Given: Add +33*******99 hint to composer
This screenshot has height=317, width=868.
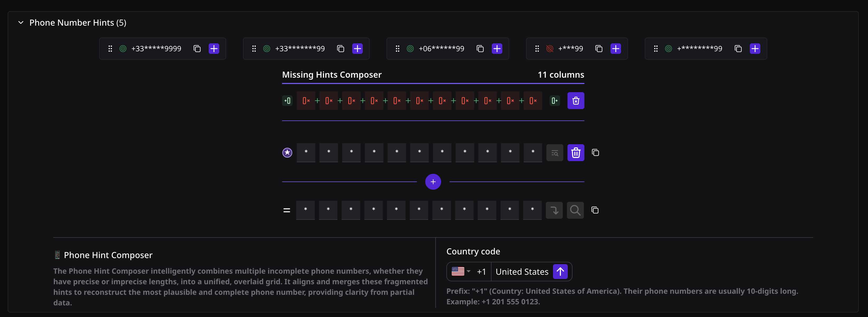Looking at the screenshot, I should click(357, 49).
